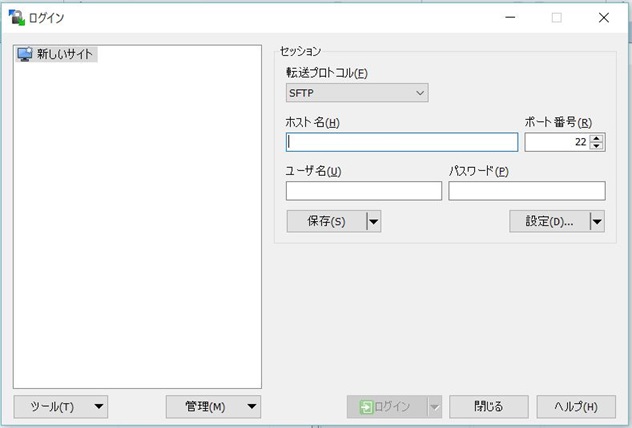
Task: Select the 新しいサイト entry in site list
Action: click(x=56, y=54)
